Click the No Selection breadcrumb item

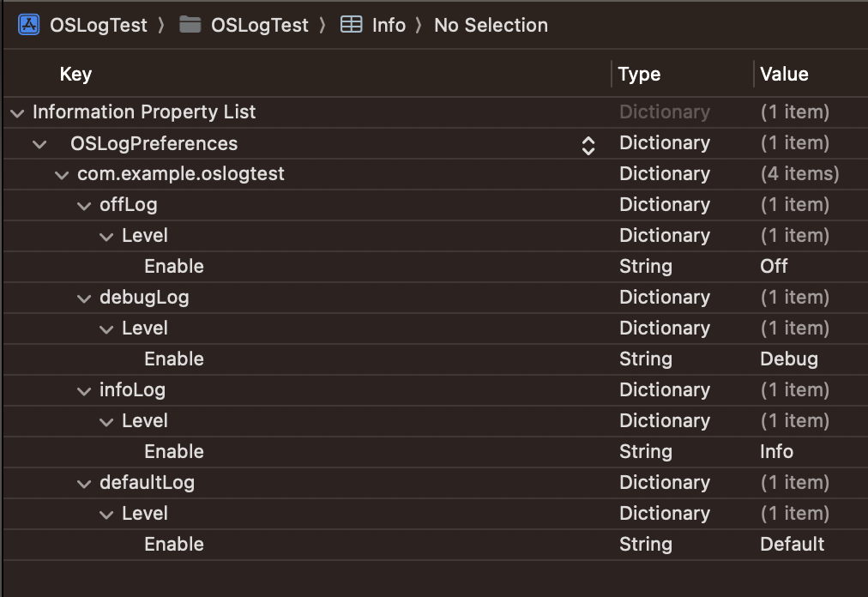(x=491, y=25)
